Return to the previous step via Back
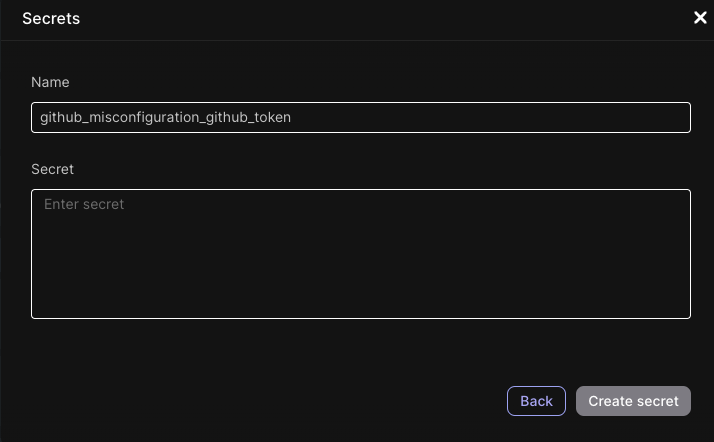714x442 pixels. [536, 401]
